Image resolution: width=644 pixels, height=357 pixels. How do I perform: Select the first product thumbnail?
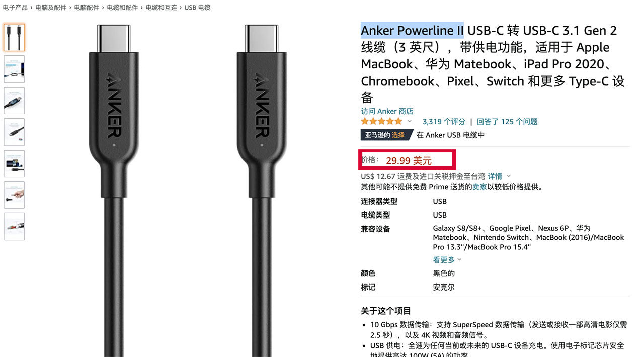[x=14, y=37]
